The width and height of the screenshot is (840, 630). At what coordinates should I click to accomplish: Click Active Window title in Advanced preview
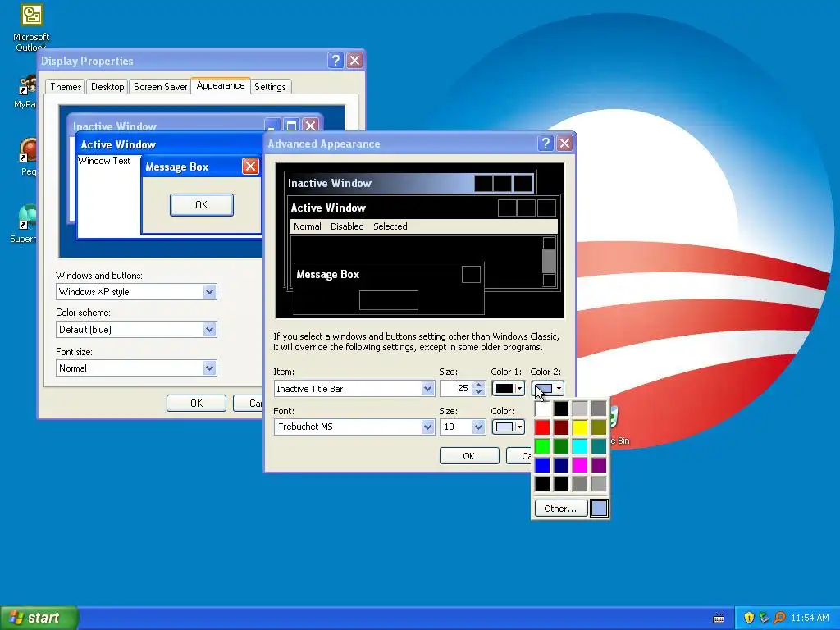pos(328,208)
